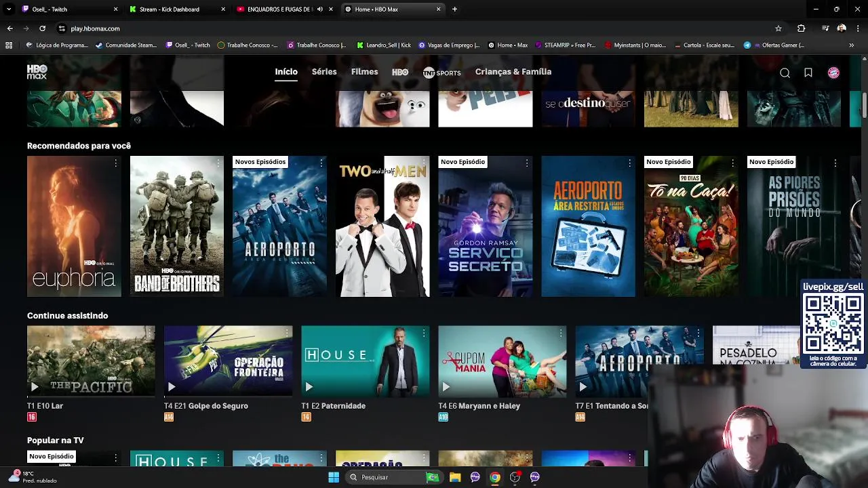Open the Aeroporto Novos Episódios poster
This screenshot has width=868, height=488.
click(x=279, y=226)
